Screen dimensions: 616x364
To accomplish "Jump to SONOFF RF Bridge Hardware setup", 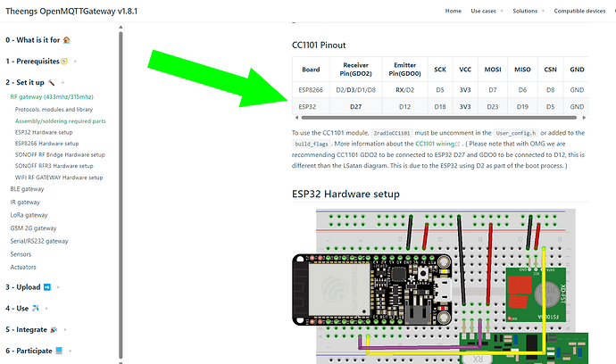I will tap(60, 154).
